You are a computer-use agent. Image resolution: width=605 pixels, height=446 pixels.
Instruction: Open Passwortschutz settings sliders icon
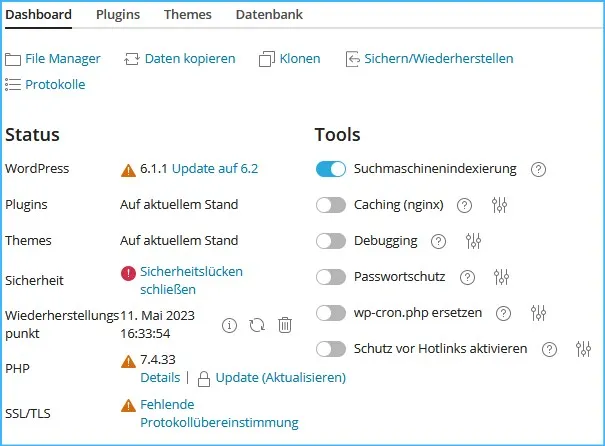501,277
